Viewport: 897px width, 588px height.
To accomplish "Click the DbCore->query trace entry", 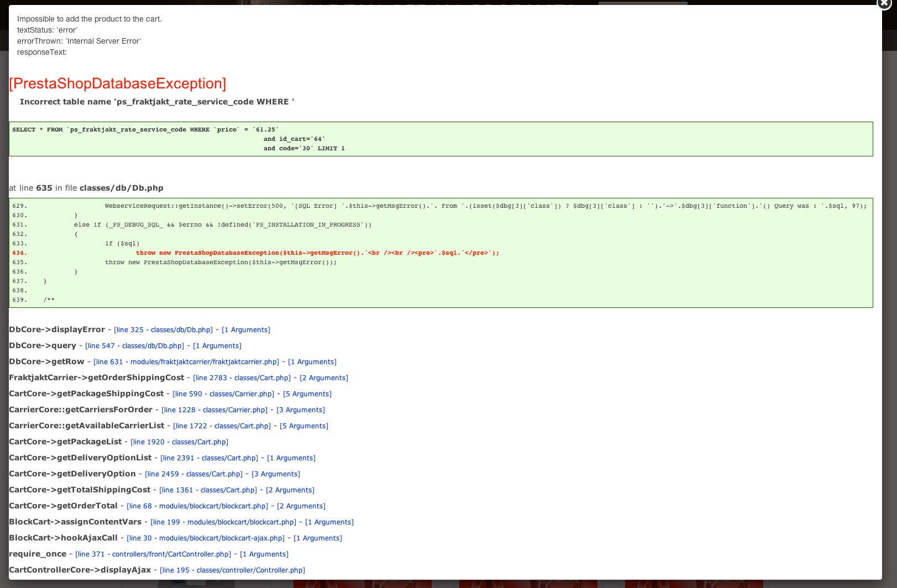I will (x=43, y=346).
